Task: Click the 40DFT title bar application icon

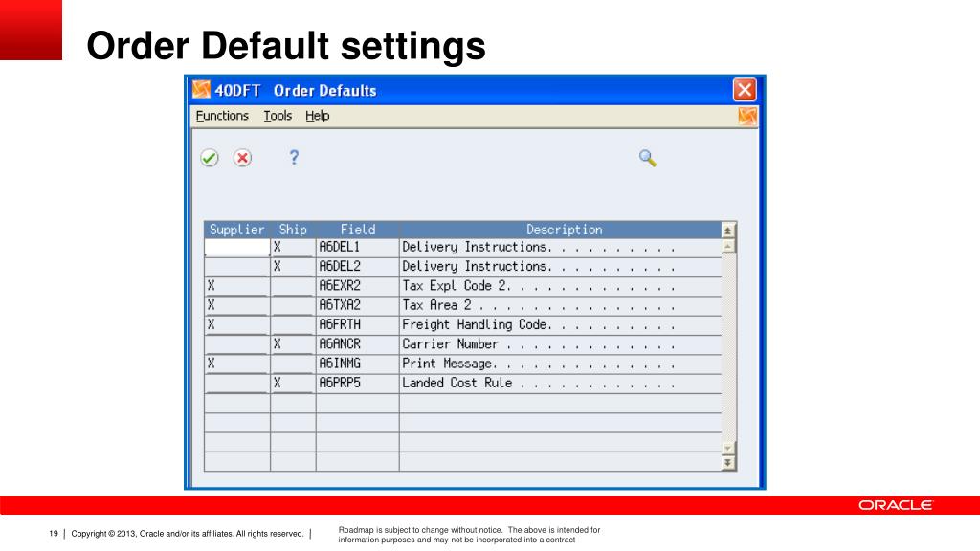Action: coord(201,90)
